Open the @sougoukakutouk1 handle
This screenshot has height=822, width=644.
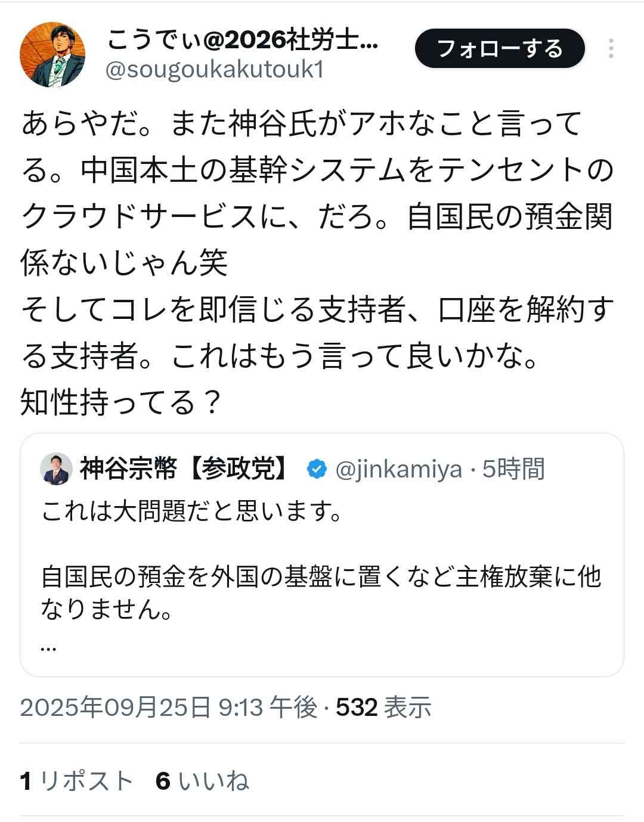tap(215, 70)
